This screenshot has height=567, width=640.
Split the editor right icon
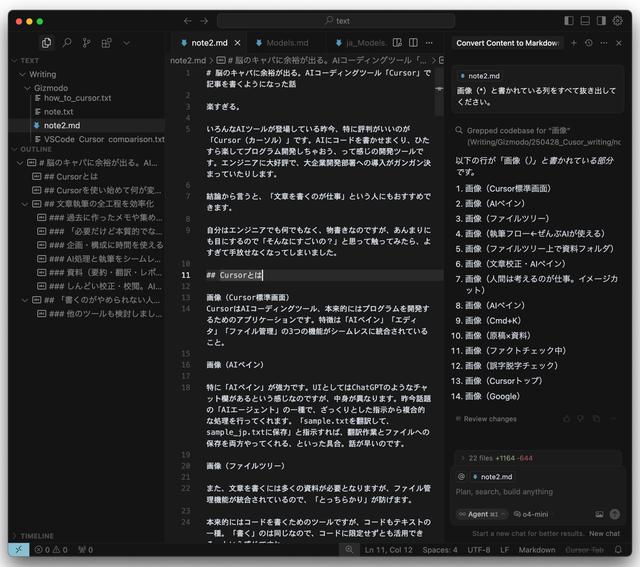[413, 43]
